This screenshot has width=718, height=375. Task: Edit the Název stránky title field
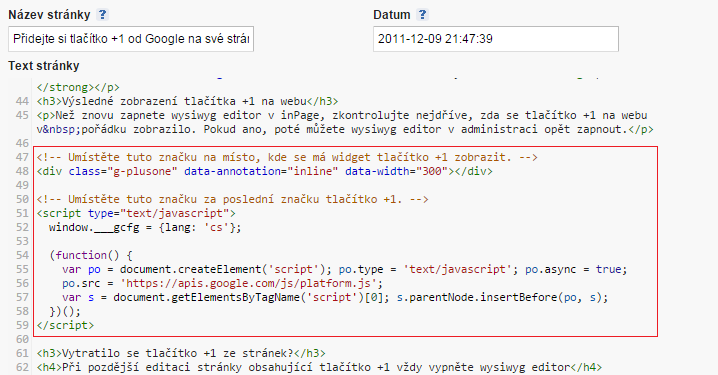[x=131, y=39]
